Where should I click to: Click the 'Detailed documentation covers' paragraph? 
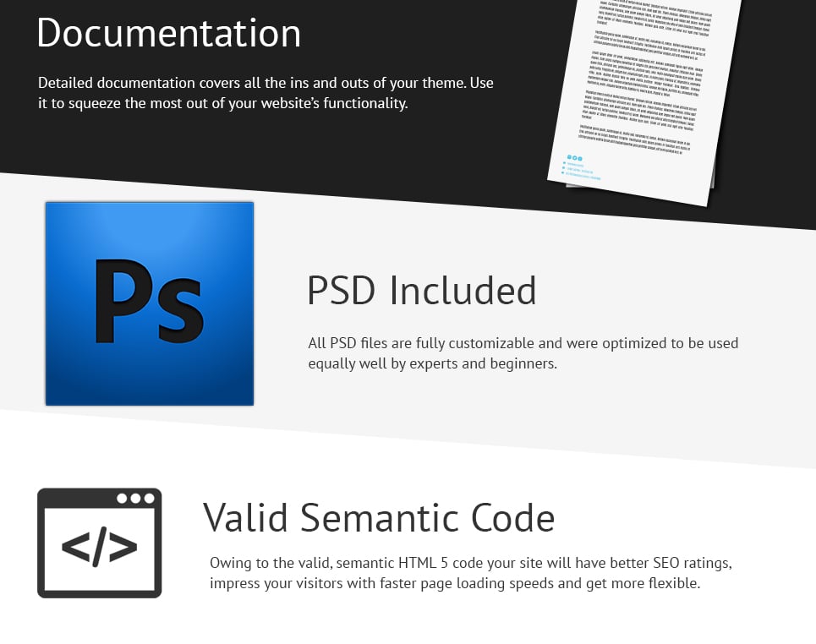pyautogui.click(x=266, y=93)
